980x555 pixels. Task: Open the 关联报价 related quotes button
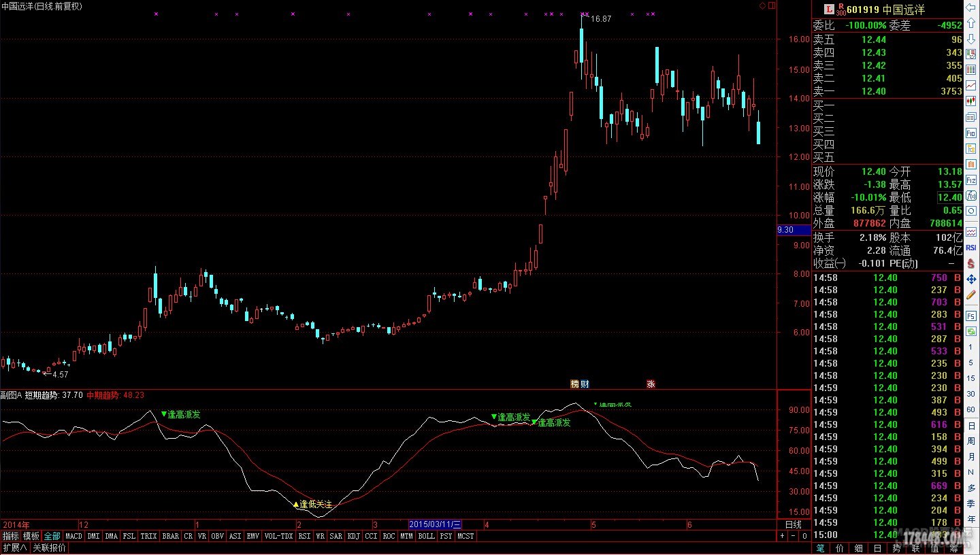click(50, 548)
